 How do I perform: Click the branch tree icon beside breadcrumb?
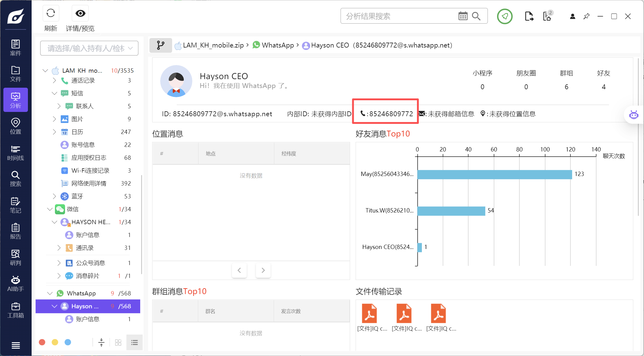point(160,45)
